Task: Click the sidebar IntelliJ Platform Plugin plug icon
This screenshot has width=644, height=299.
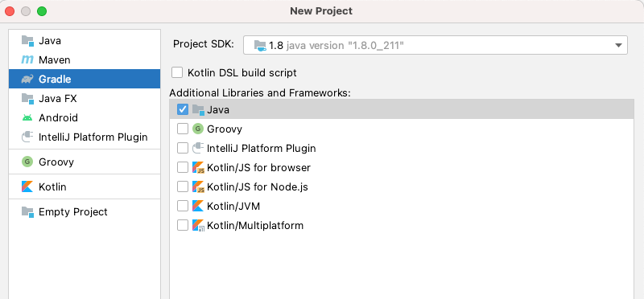Action: pos(27,137)
